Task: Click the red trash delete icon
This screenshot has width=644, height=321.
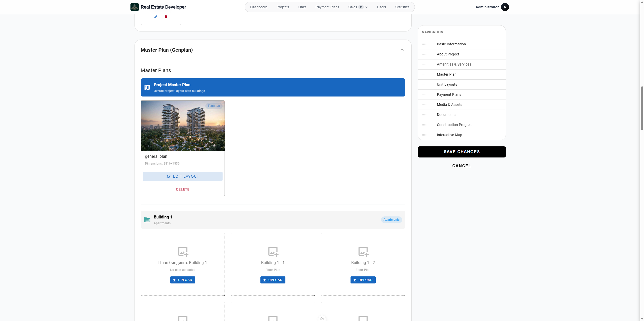Action: coord(166,17)
